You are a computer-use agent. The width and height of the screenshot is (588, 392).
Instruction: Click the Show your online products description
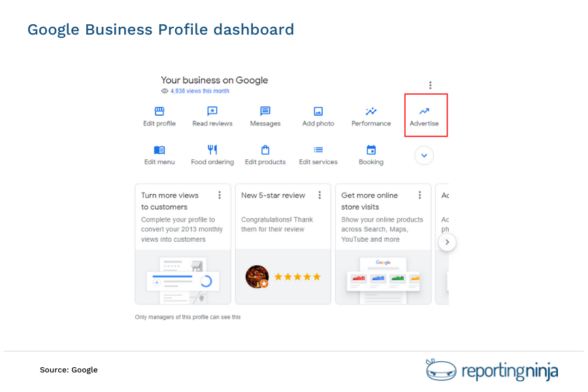(x=382, y=229)
